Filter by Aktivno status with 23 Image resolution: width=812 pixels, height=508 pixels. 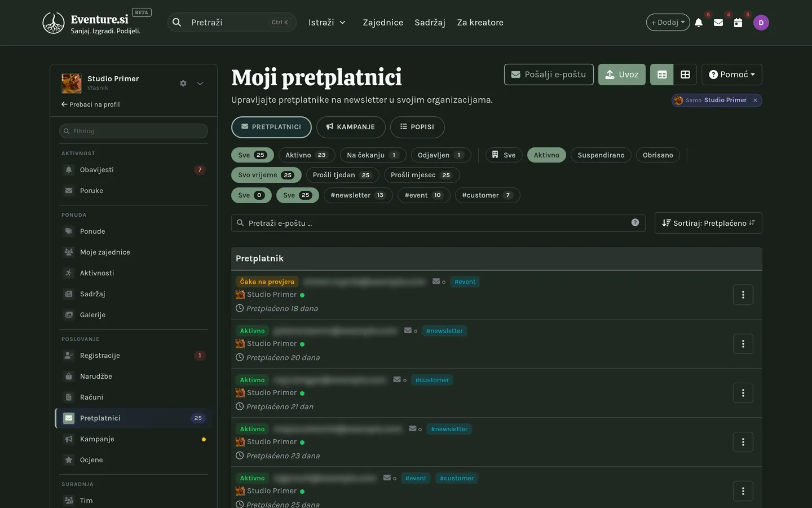click(x=306, y=155)
